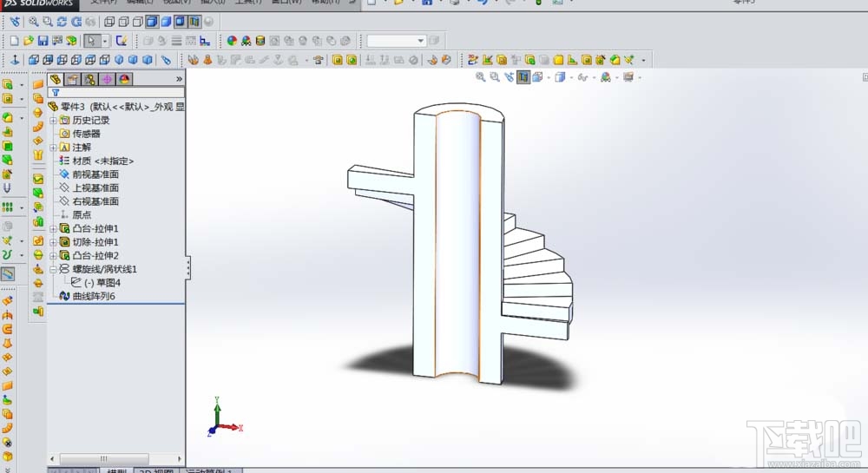
Task: Expand the 历史记录 tree node
Action: (x=53, y=120)
